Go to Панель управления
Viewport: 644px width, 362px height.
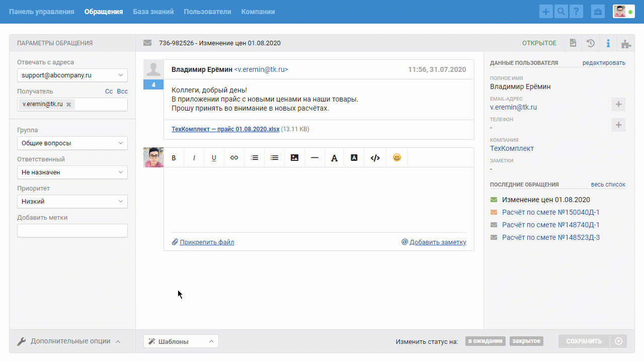pyautogui.click(x=42, y=12)
